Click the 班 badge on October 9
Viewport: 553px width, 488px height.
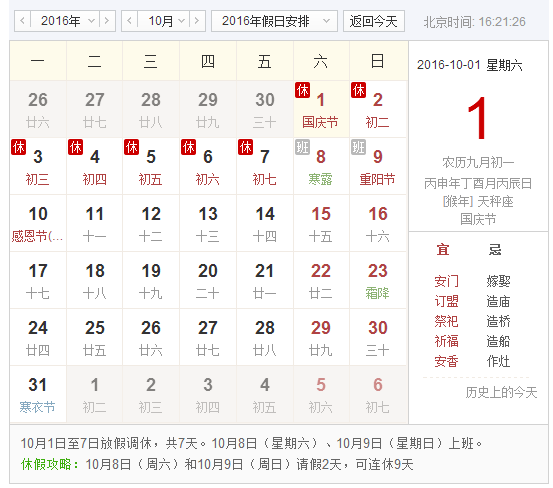point(359,147)
